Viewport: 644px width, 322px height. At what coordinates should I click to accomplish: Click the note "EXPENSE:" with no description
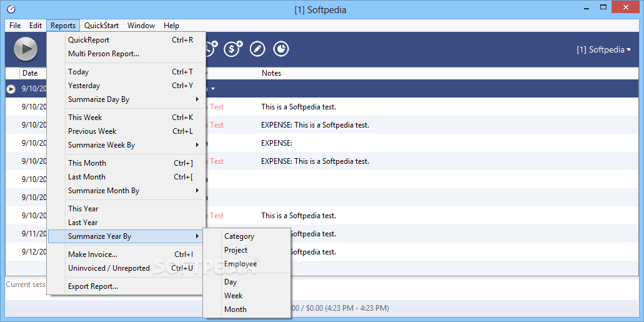[277, 143]
